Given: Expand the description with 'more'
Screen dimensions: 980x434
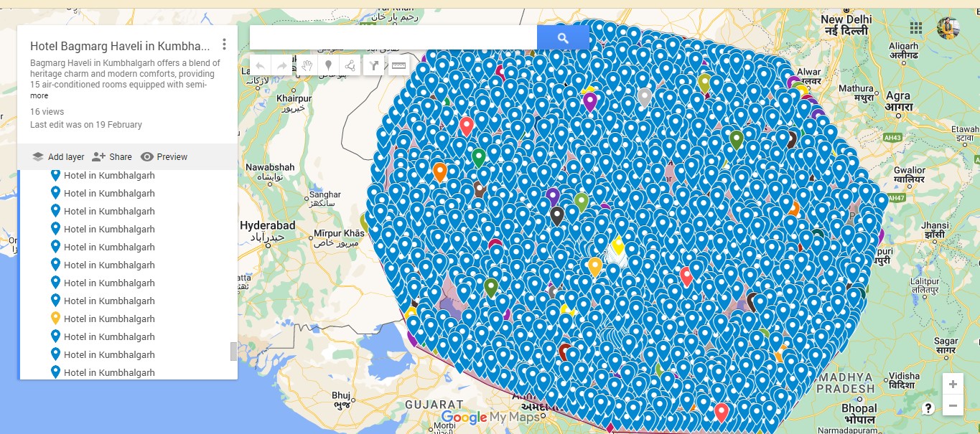Looking at the screenshot, I should 39,95.
